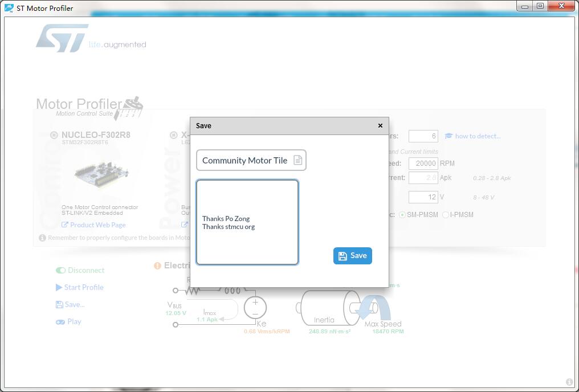Click the ST Motor Profiler title bar app icon
This screenshot has width=579, height=392.
[x=9, y=8]
